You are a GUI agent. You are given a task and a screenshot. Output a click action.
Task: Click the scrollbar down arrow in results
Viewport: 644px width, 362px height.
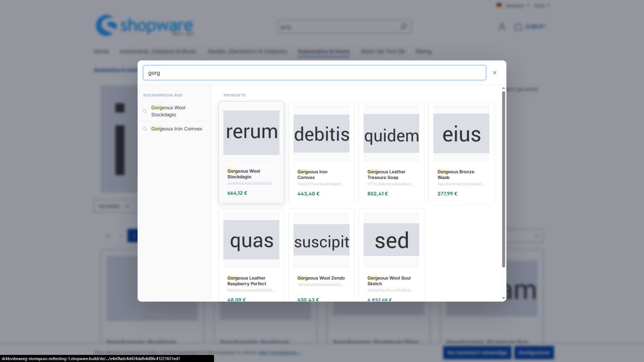tap(503, 298)
